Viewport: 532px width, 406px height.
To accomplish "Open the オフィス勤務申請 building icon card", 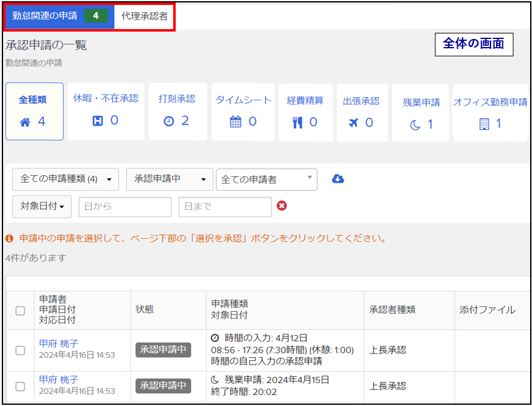I will tap(490, 113).
